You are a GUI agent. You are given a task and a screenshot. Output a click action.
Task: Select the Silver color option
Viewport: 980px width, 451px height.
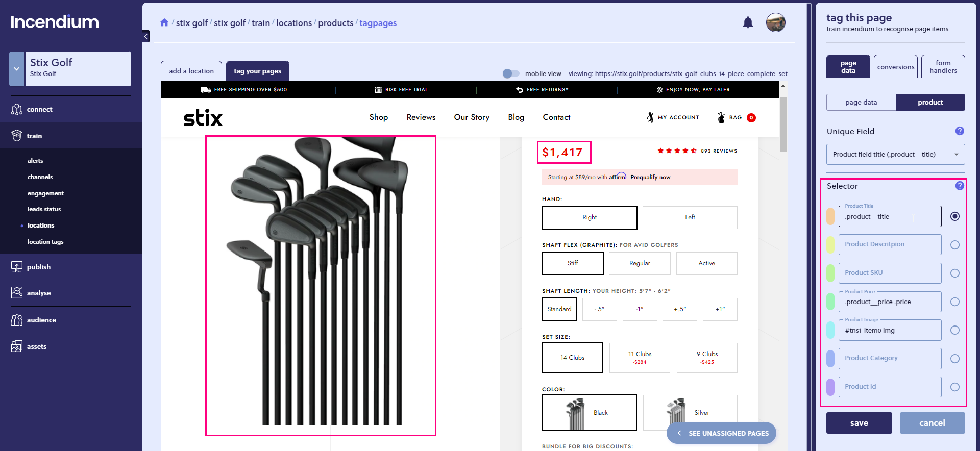[x=690, y=413]
